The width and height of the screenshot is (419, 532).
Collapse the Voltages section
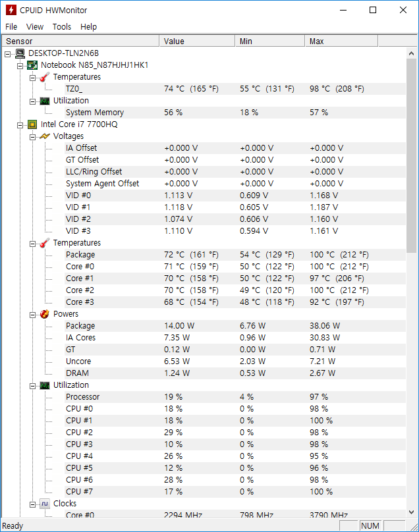coord(32,137)
